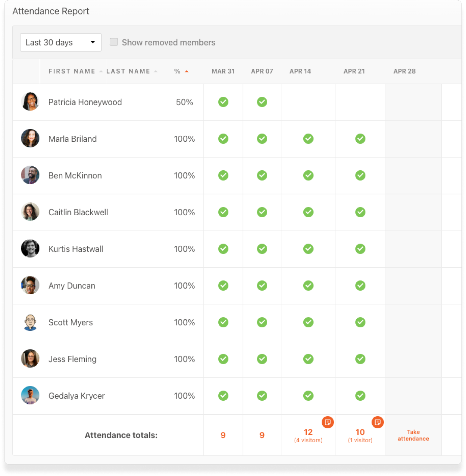This screenshot has width=466, height=476.
Task: Open the note icon on Apr 21 totals
Action: coord(377,423)
